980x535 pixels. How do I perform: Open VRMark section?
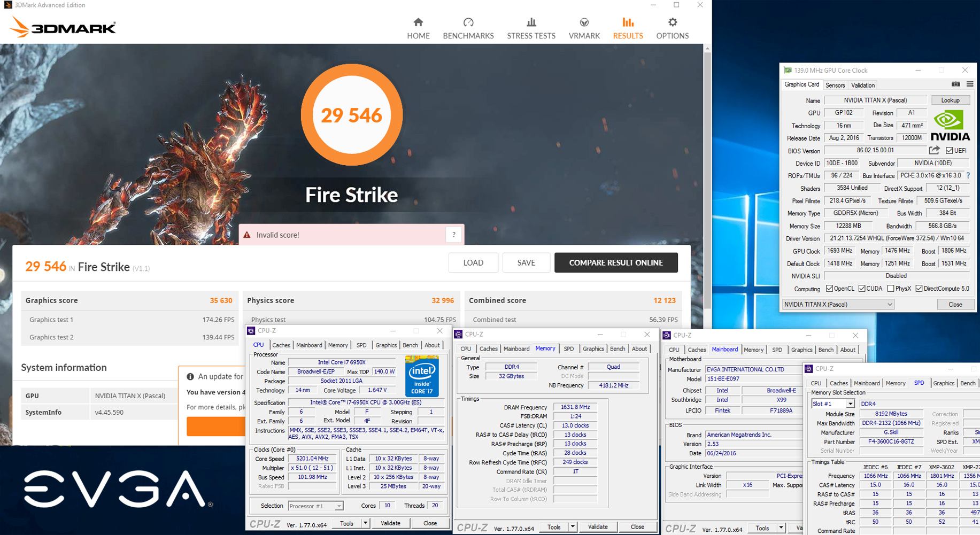[584, 28]
